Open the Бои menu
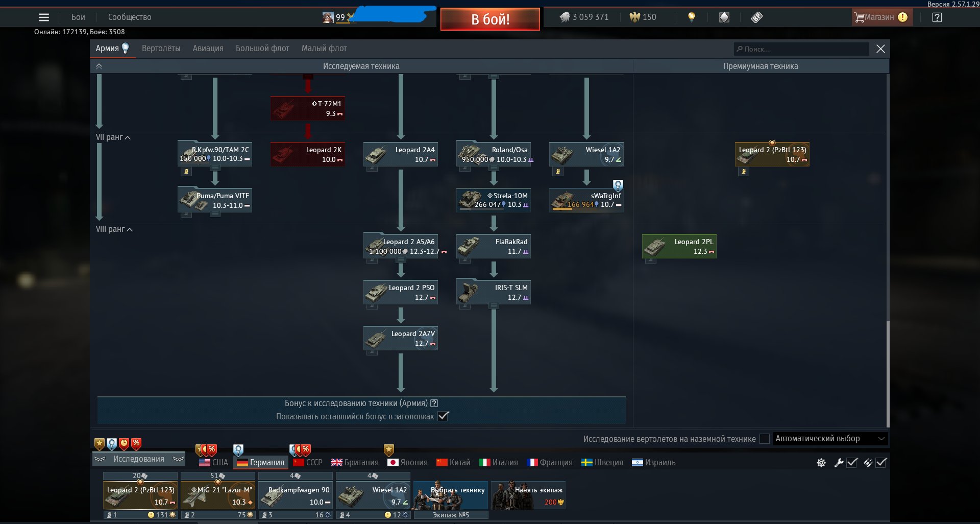 78,17
